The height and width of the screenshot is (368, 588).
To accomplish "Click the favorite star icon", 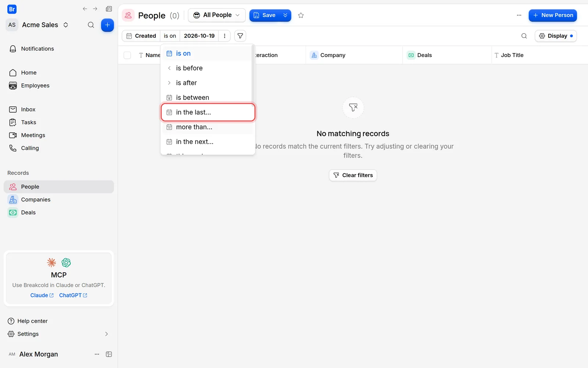I will point(301,15).
